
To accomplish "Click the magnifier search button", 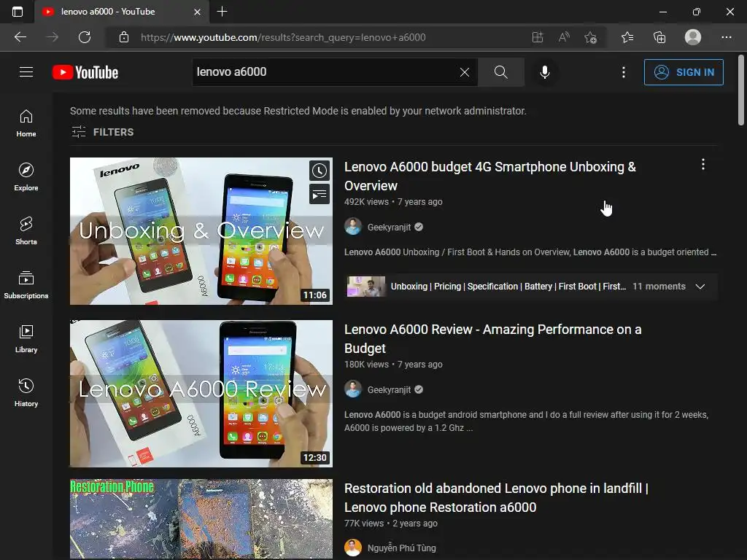I will pyautogui.click(x=500, y=72).
